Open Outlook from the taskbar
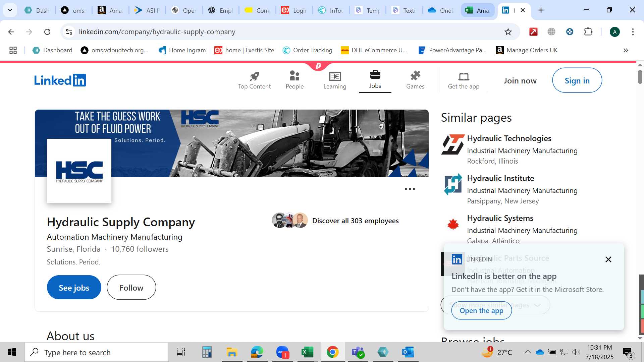The width and height of the screenshot is (644, 362). click(408, 352)
